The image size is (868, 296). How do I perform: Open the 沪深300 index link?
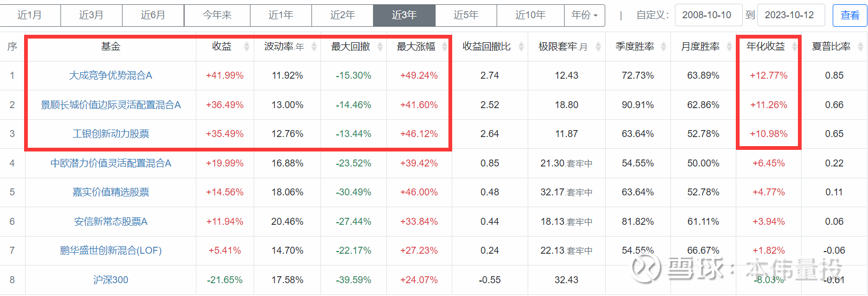point(111,280)
